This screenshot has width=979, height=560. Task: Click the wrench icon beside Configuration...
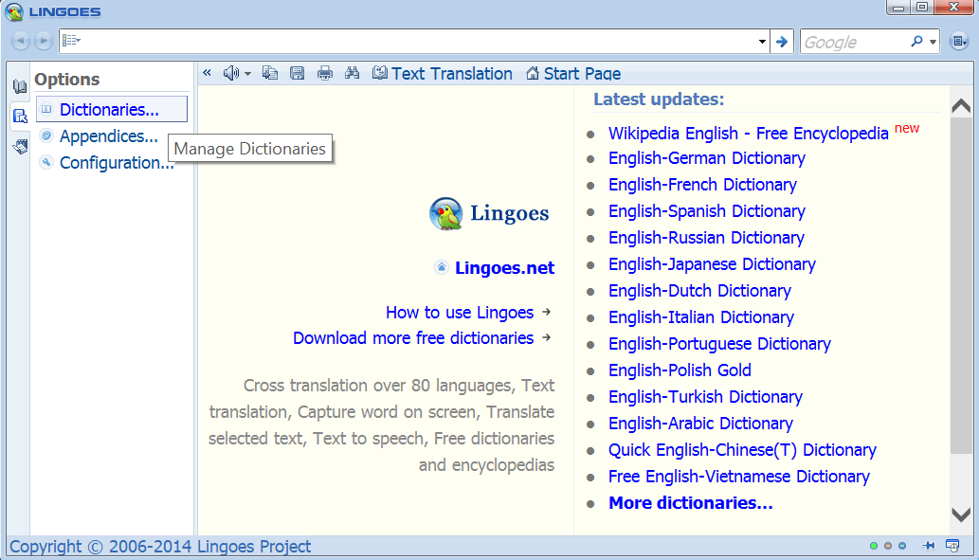tap(46, 162)
